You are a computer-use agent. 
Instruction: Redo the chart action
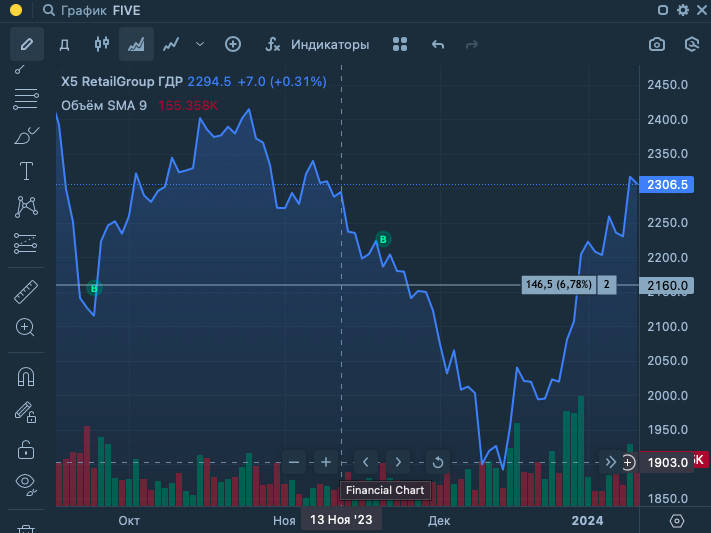coord(472,44)
